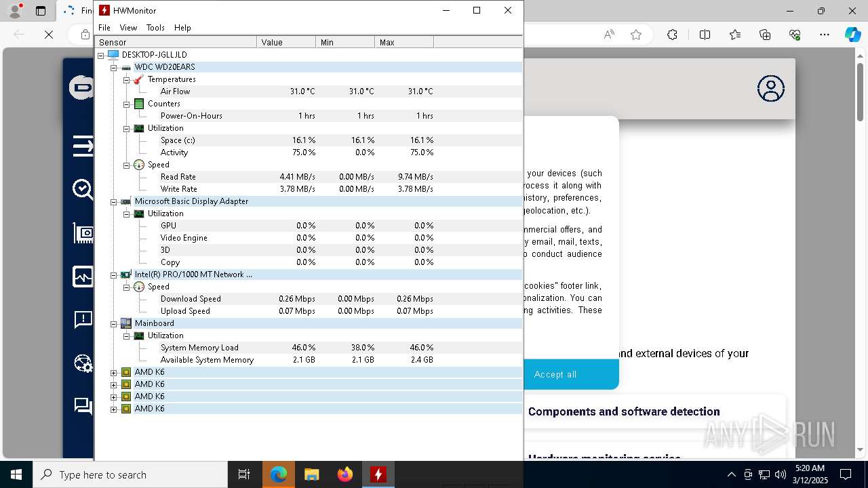Screen dimensions: 868x488
Task: Click the HWMonitor lightning title bar icon
Action: coord(104,10)
